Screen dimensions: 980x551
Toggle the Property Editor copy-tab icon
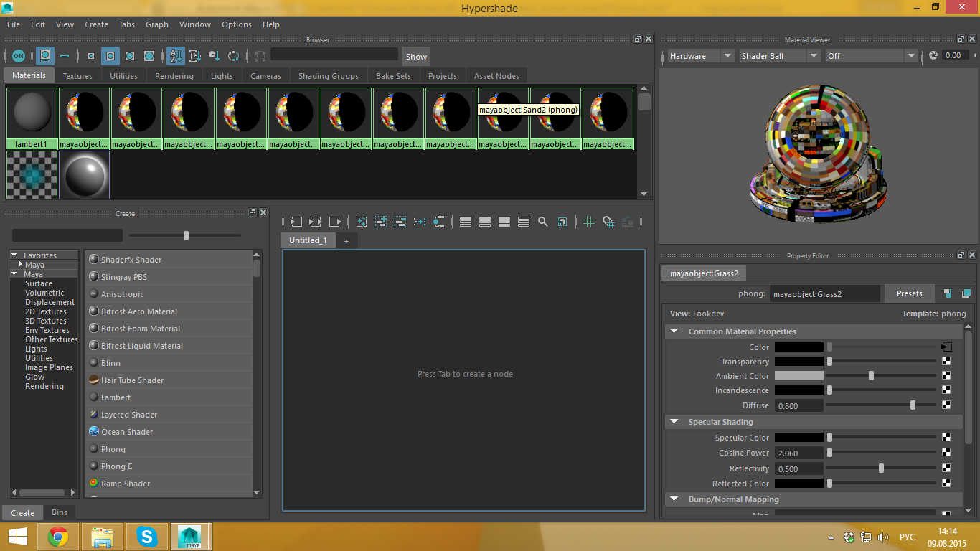[x=966, y=293]
